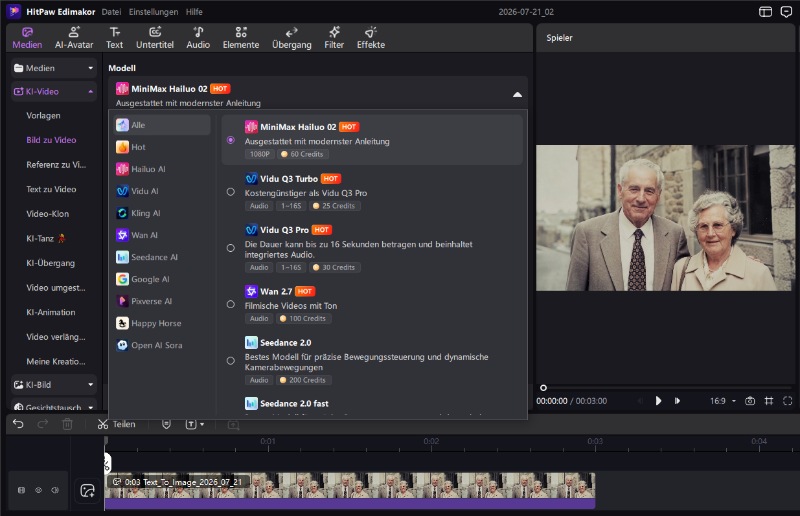Click the Teilen split button
This screenshot has height=516, width=800.
point(117,424)
